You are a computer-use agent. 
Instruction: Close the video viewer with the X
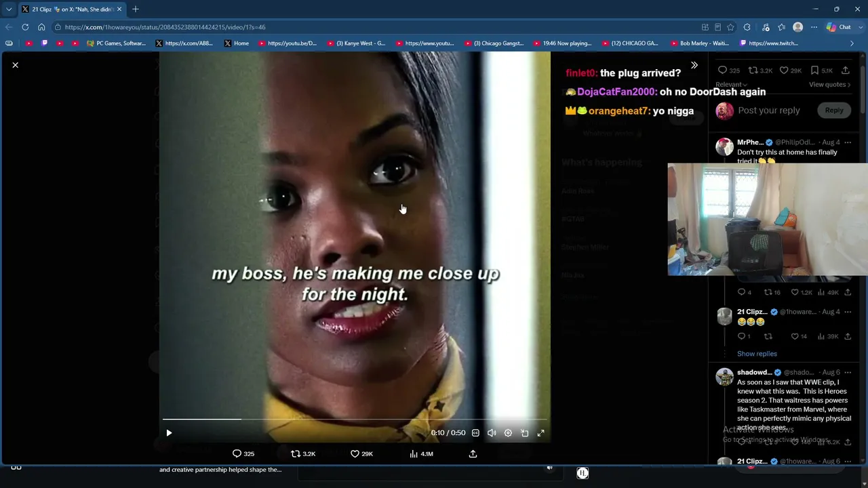pyautogui.click(x=16, y=65)
